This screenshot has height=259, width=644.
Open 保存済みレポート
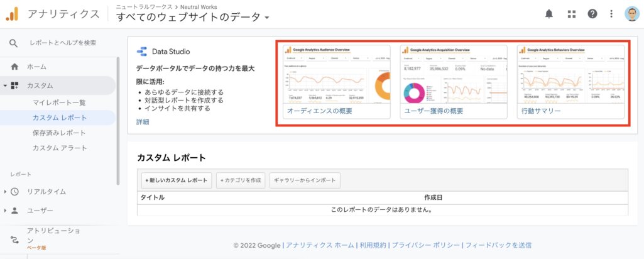[59, 133]
